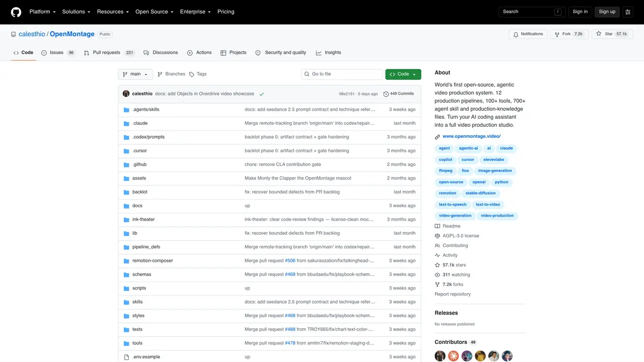This screenshot has height=362, width=644.
Task: Expand the Open Source menu
Action: coord(154,12)
